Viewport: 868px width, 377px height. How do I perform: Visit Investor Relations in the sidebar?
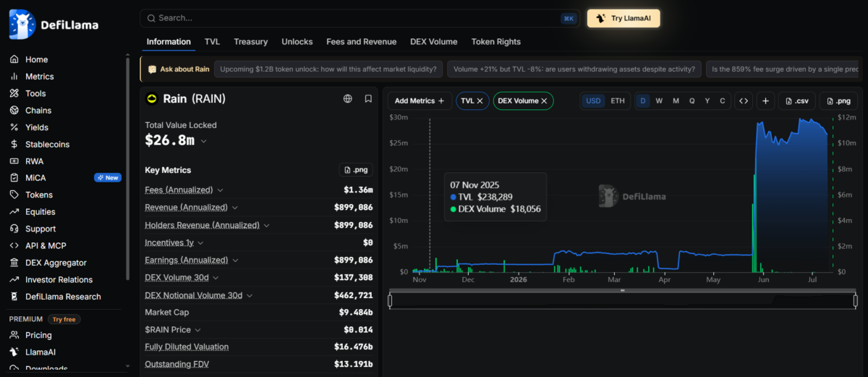click(59, 279)
